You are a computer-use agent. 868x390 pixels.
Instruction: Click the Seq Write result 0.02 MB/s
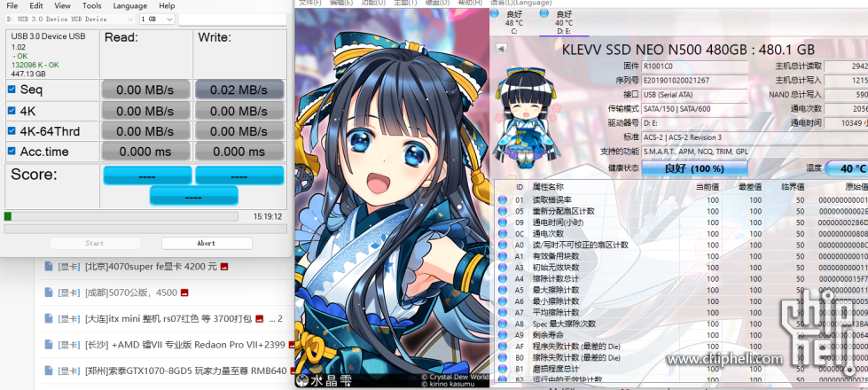tap(239, 90)
